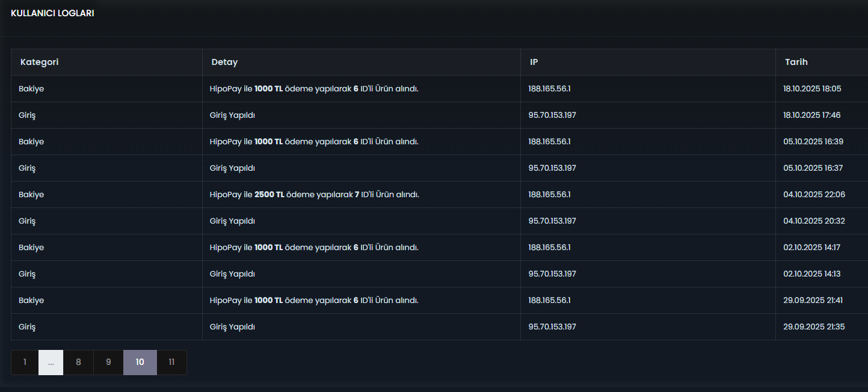Select the active page 10 button
This screenshot has width=868, height=392.
click(x=140, y=363)
